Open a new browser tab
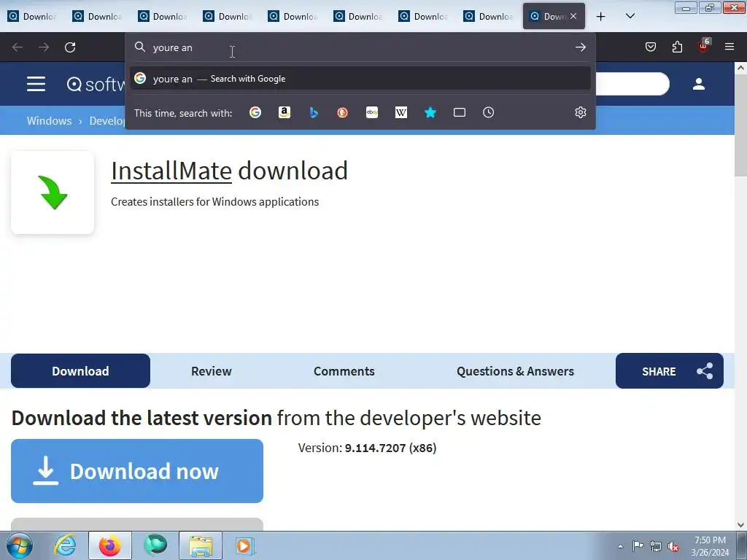The height and width of the screenshot is (560, 747). coord(601,16)
